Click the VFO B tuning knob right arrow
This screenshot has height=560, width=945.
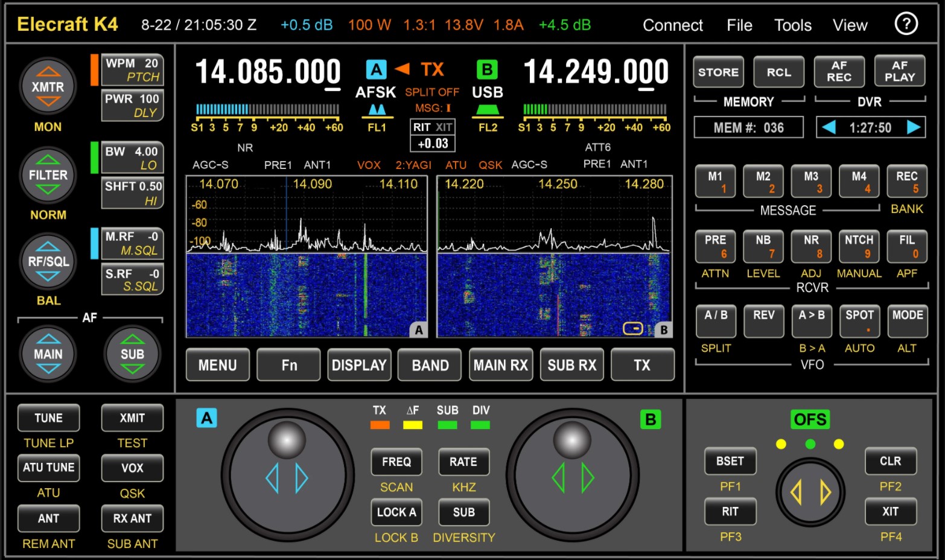pyautogui.click(x=587, y=478)
